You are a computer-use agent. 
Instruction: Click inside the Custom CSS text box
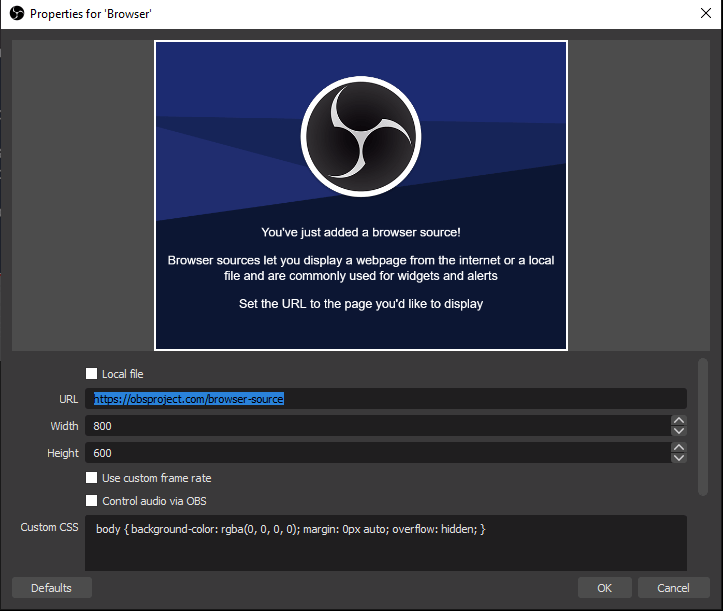385,545
